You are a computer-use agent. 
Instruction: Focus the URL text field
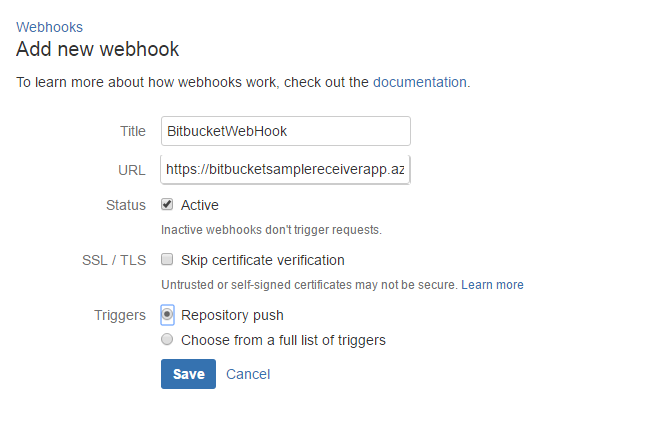point(285,170)
